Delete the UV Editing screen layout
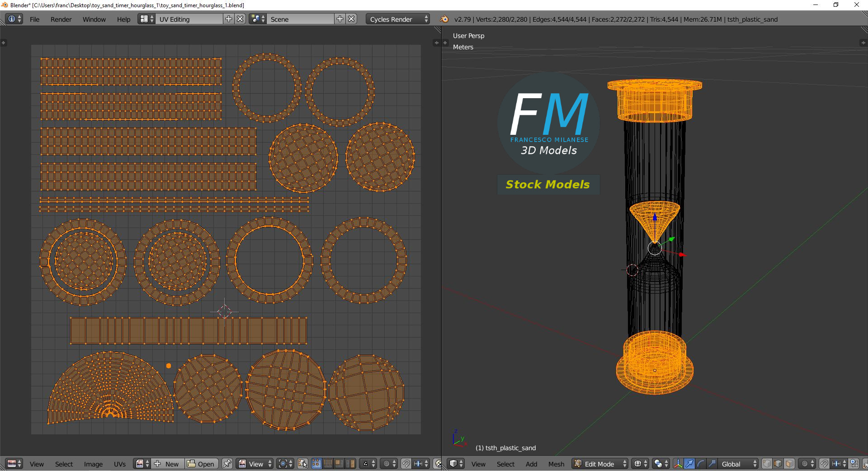Screen dimensions: 868x471 click(x=241, y=19)
